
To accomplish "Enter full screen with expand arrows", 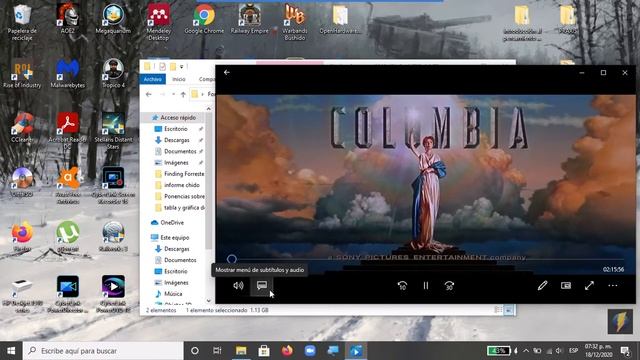I will (x=589, y=286).
